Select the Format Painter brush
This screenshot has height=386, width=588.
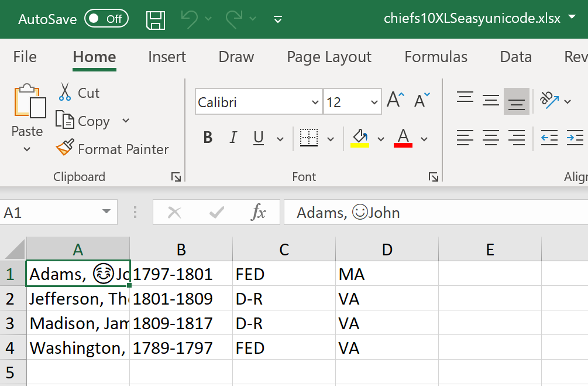click(65, 148)
